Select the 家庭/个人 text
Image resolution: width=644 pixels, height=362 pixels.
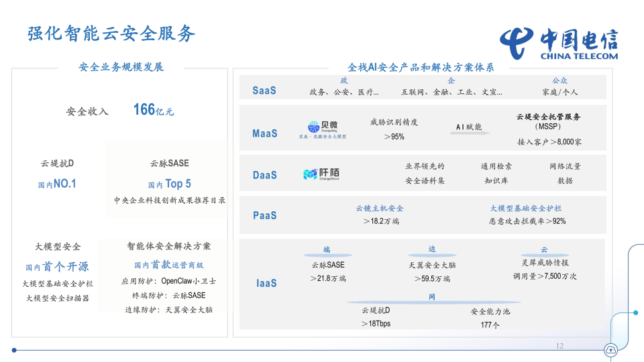559,92
